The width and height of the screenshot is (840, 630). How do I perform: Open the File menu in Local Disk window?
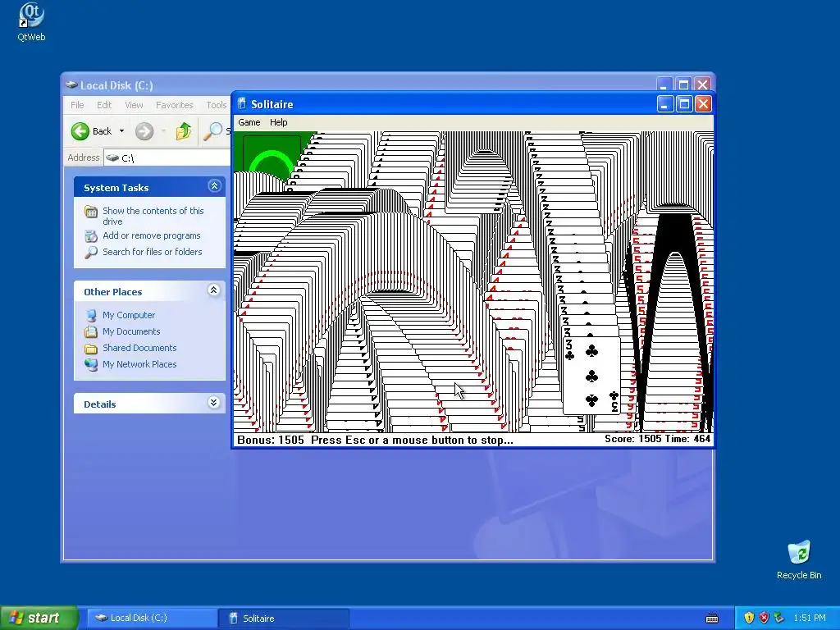pyautogui.click(x=77, y=105)
